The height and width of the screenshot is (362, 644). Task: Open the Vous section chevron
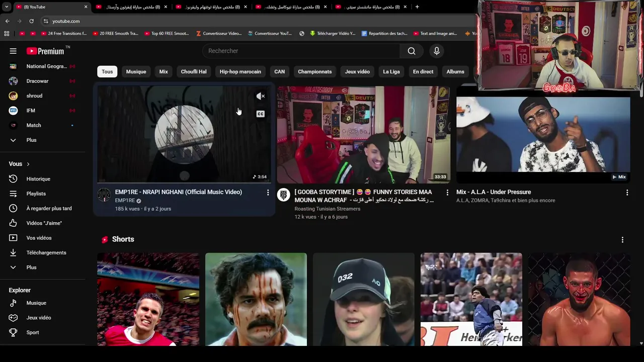click(x=28, y=164)
